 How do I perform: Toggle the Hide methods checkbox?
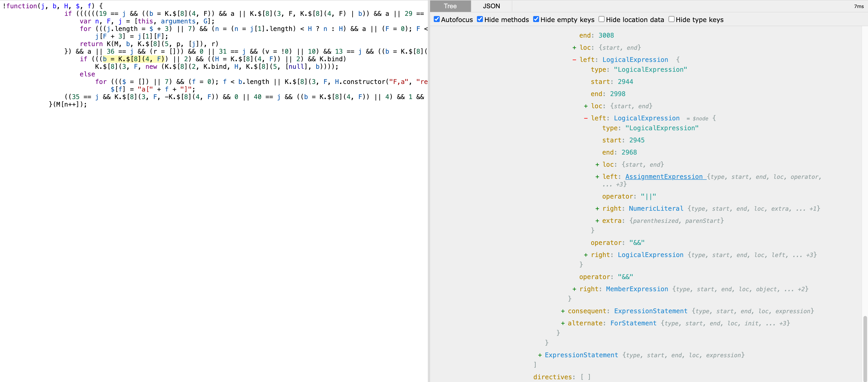coord(480,19)
